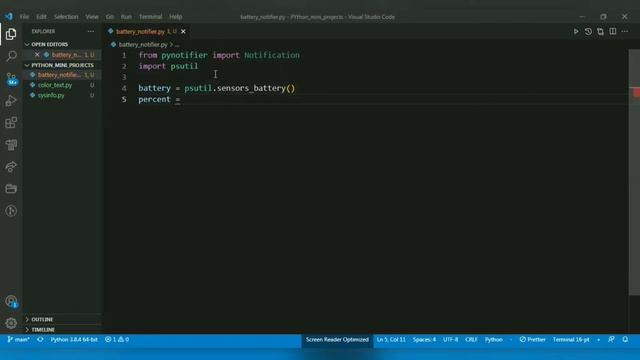Screen dimensions: 640x360
Task: Change end of line sequence CRLF
Action: (471, 340)
